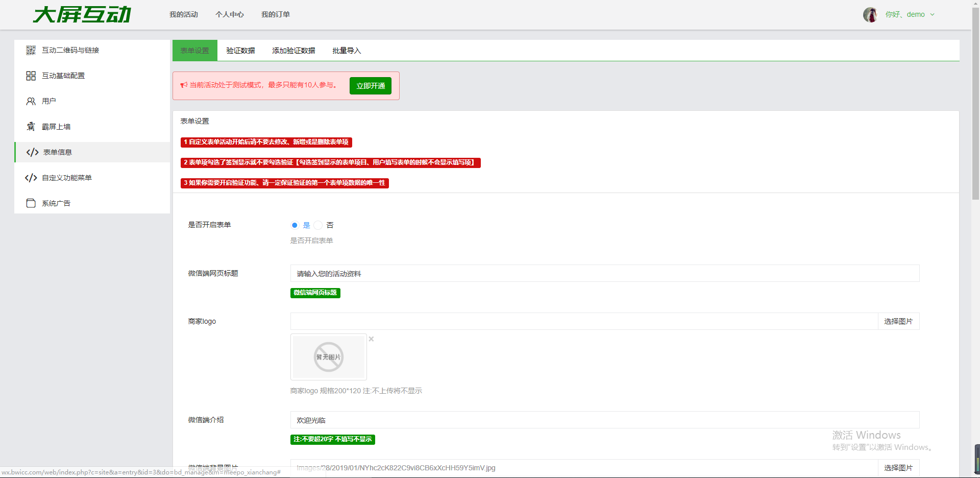This screenshot has width=980, height=478.
Task: Click the grid icon for 互动基础配置
Action: pyautogui.click(x=31, y=76)
